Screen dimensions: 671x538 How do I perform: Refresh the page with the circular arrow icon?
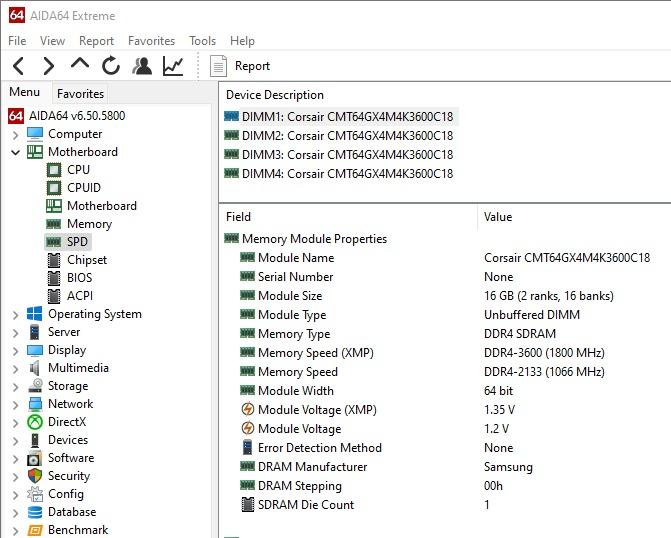click(x=111, y=66)
